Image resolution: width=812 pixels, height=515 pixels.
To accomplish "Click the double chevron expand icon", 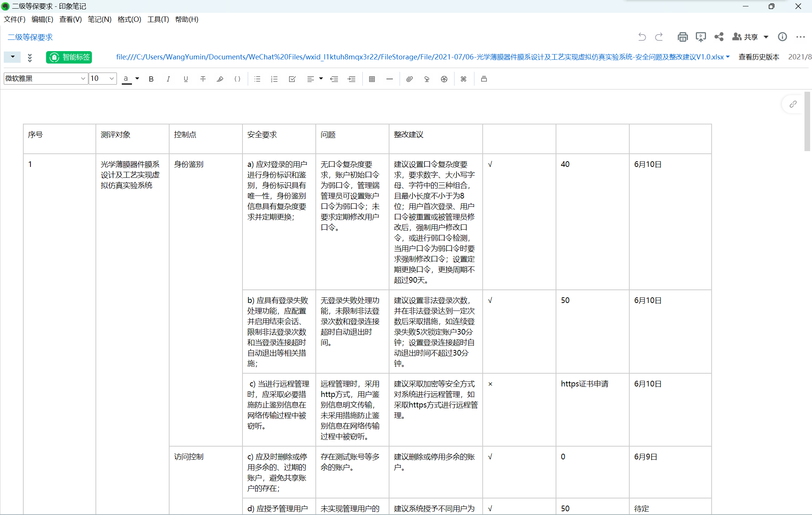I will (x=30, y=58).
